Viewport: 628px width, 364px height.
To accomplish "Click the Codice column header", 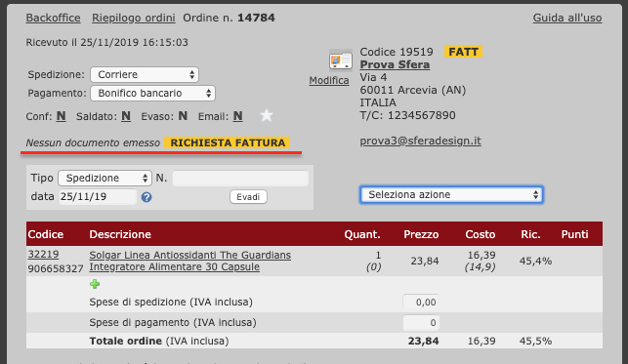I will pyautogui.click(x=46, y=234).
